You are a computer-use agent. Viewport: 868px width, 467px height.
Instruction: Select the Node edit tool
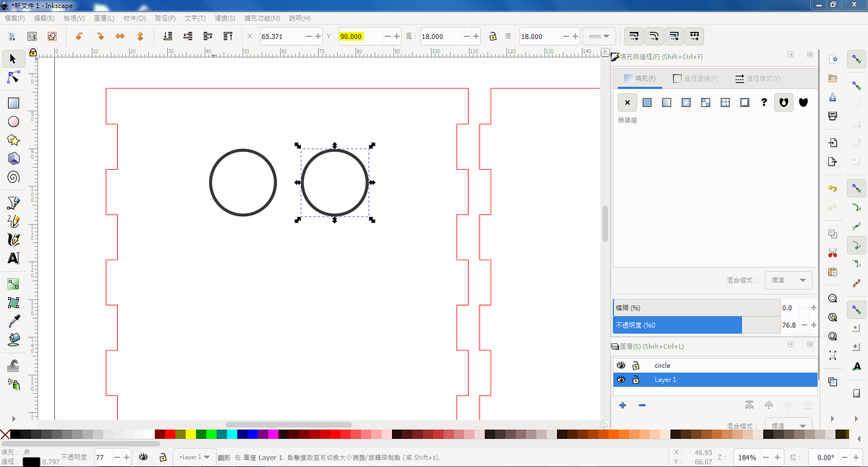click(x=13, y=77)
